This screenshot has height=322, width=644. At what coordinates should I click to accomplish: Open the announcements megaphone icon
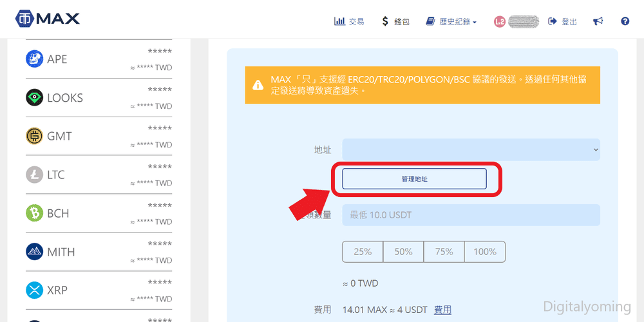(x=598, y=21)
